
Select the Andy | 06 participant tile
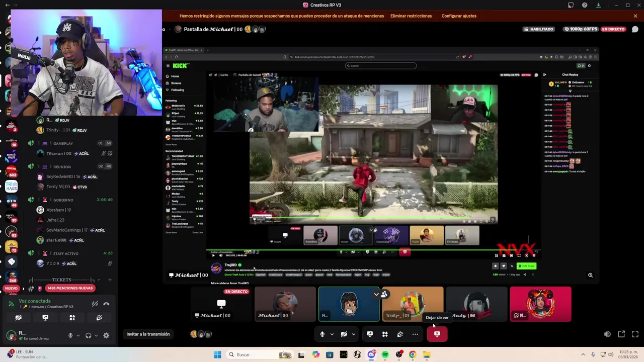click(476, 304)
